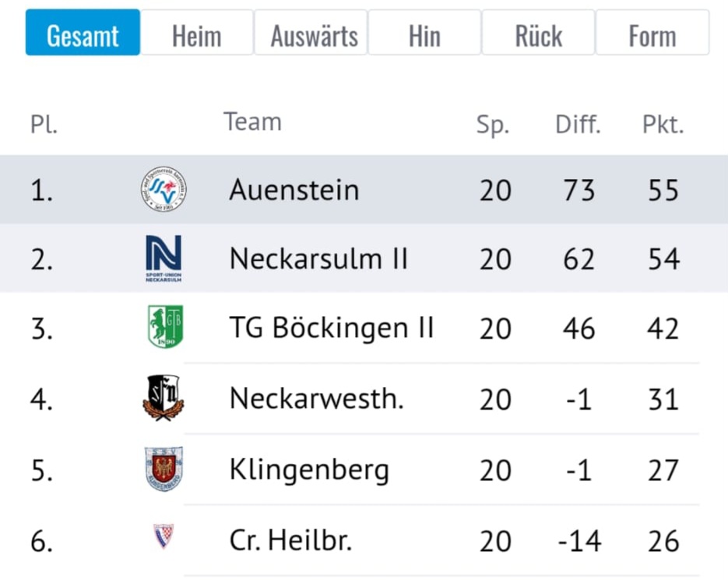Switch to the Heim tab
The height and width of the screenshot is (580, 728).
(197, 33)
